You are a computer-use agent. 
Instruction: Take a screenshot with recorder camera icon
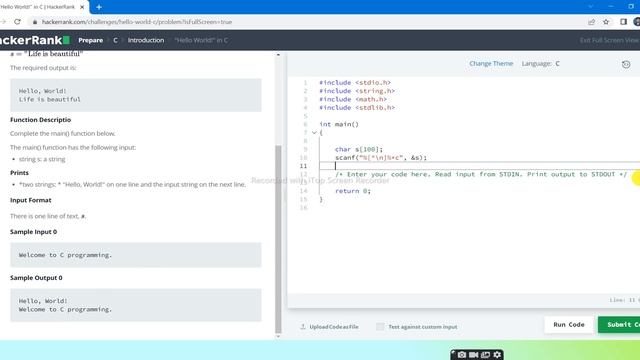462,355
